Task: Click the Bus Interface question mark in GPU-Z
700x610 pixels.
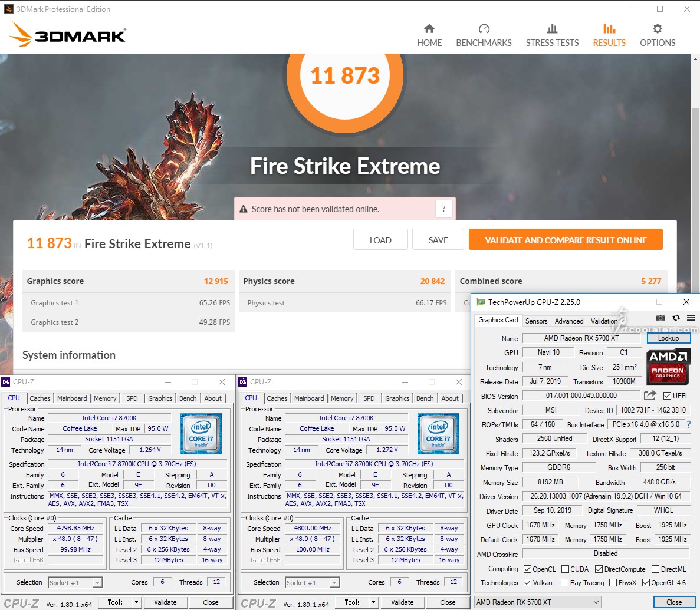Action: pyautogui.click(x=688, y=424)
